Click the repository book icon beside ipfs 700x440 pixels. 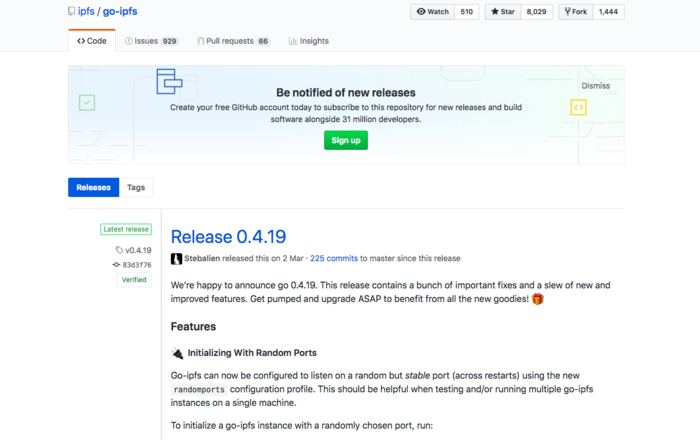click(71, 11)
